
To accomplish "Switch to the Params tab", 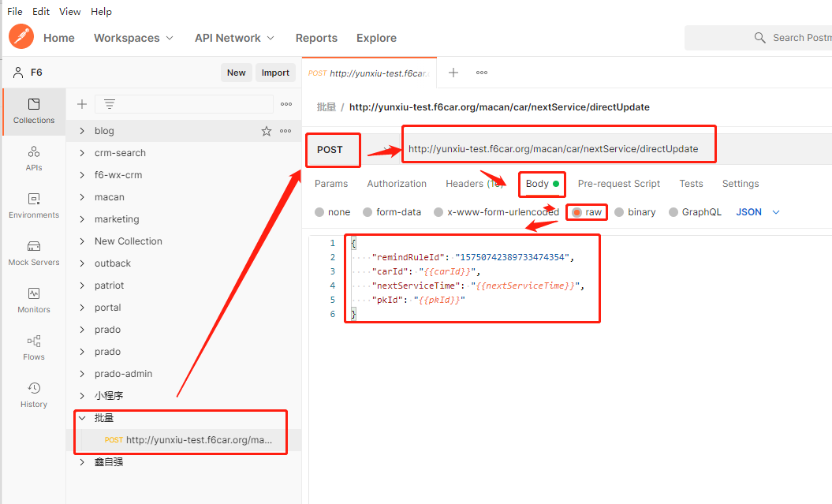I will [x=331, y=184].
